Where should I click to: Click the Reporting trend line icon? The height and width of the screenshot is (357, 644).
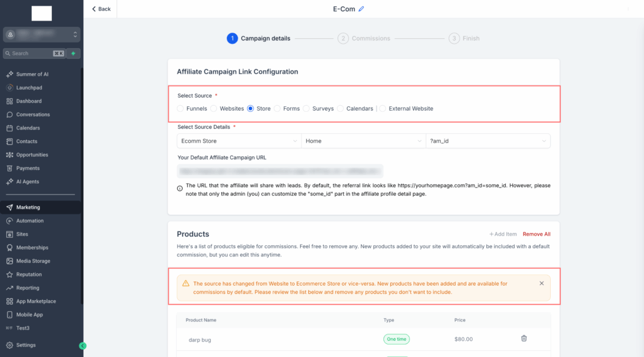coord(9,288)
